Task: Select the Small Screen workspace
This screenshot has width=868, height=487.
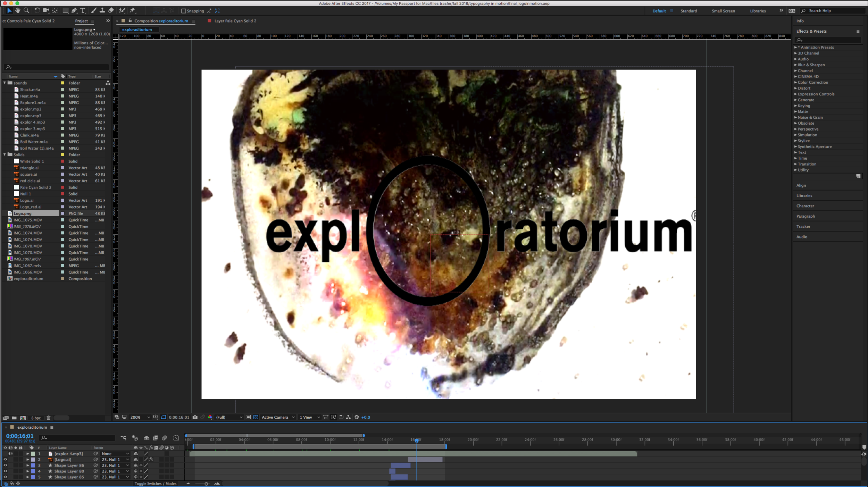Action: [723, 11]
